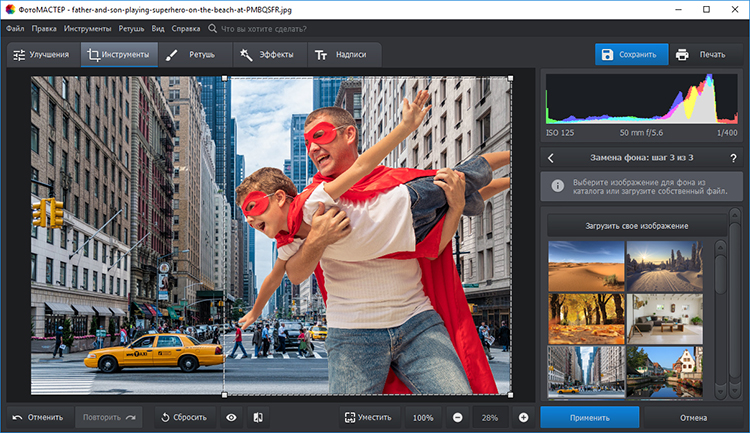Open the Файл menu
This screenshot has width=750, height=433.
15,29
